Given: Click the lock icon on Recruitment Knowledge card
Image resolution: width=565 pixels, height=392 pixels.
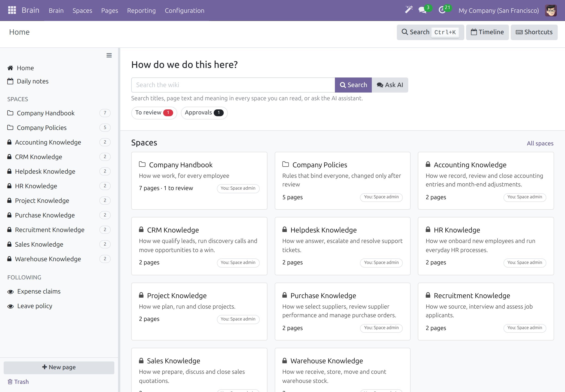Looking at the screenshot, I should pyautogui.click(x=428, y=295).
